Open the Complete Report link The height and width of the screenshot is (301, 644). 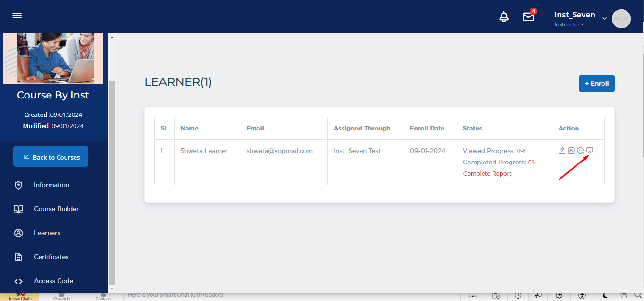click(487, 173)
